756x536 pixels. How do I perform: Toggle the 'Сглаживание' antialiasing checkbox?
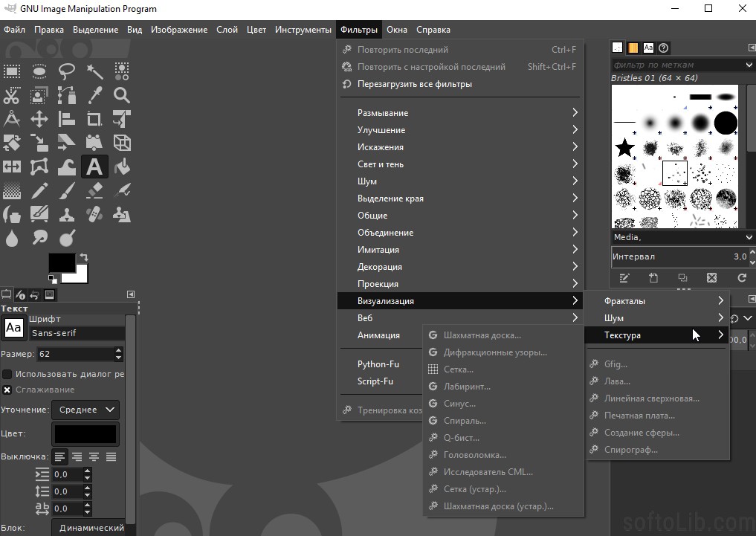point(7,390)
